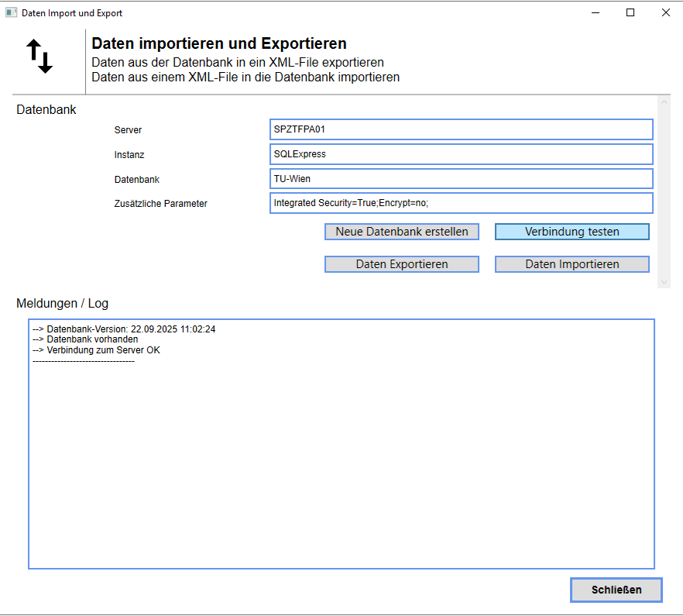
Task: Start import with Daten Importieren
Action: pyautogui.click(x=571, y=264)
